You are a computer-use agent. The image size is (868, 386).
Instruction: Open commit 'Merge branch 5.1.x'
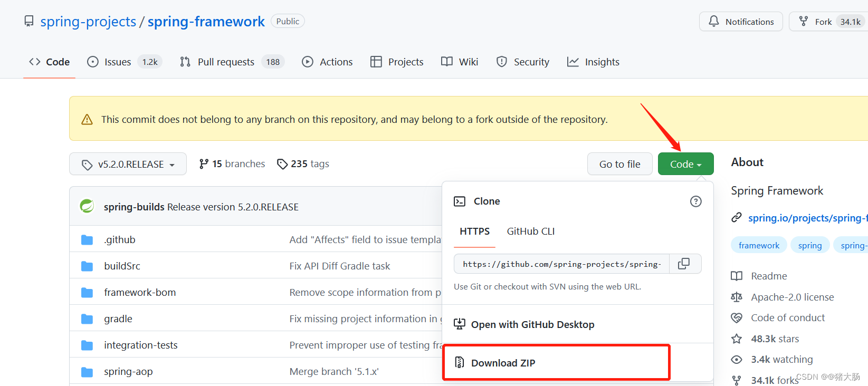tap(334, 371)
